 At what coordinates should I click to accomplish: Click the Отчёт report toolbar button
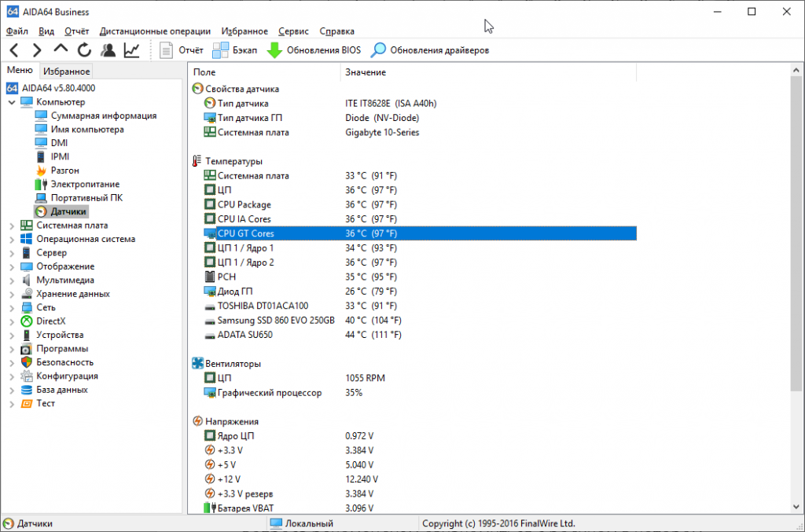[182, 50]
